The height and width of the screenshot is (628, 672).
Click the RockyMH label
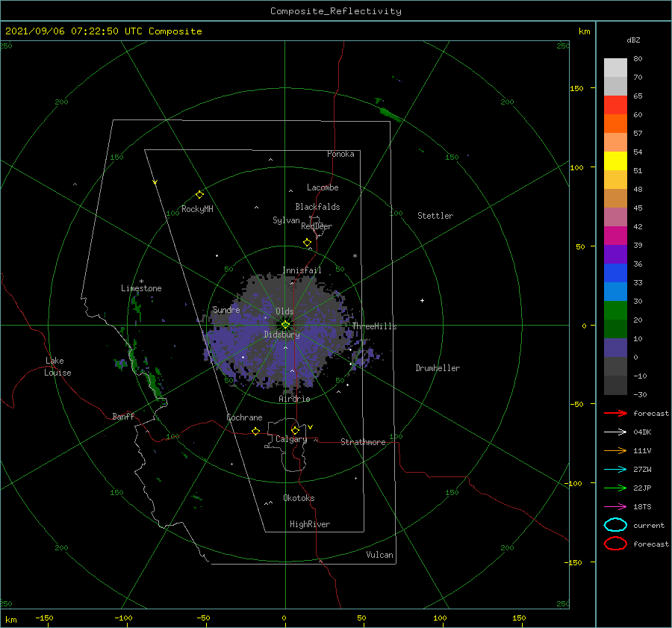tap(197, 209)
